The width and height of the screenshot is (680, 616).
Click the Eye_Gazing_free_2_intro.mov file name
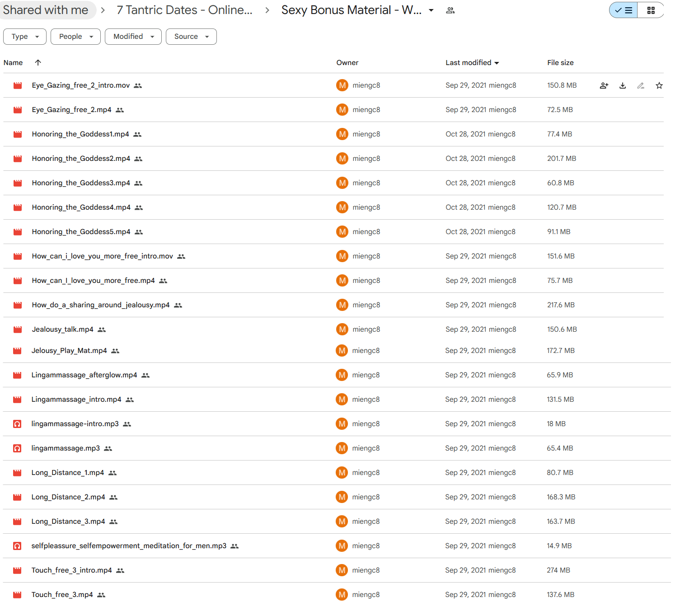click(81, 85)
